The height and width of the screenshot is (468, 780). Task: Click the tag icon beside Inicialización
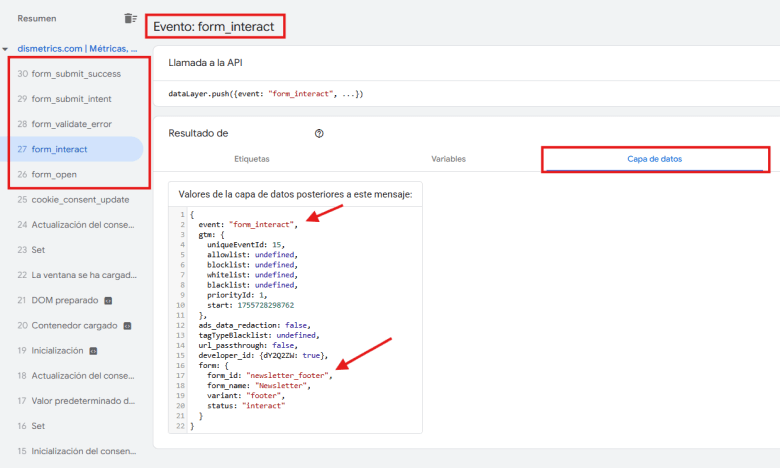93,351
